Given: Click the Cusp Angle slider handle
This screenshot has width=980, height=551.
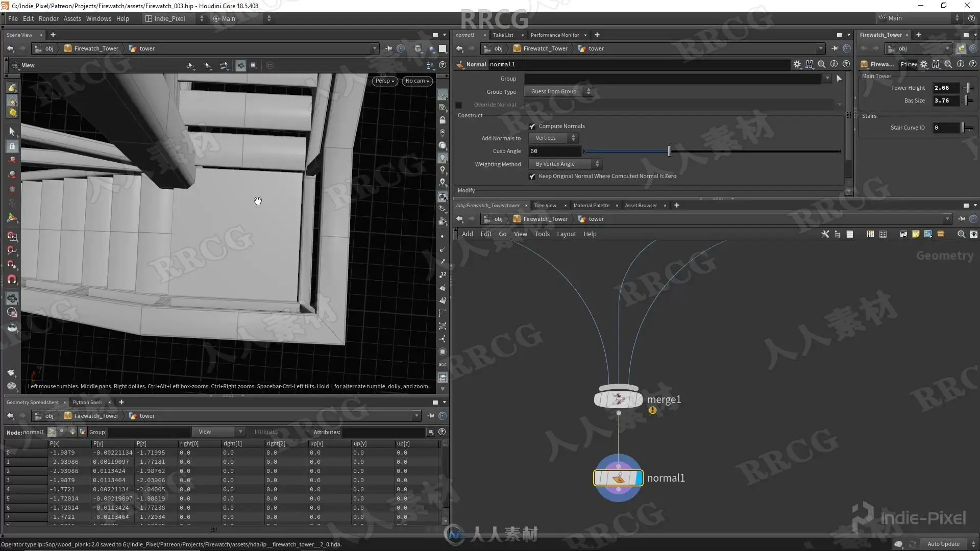Looking at the screenshot, I should tap(669, 152).
